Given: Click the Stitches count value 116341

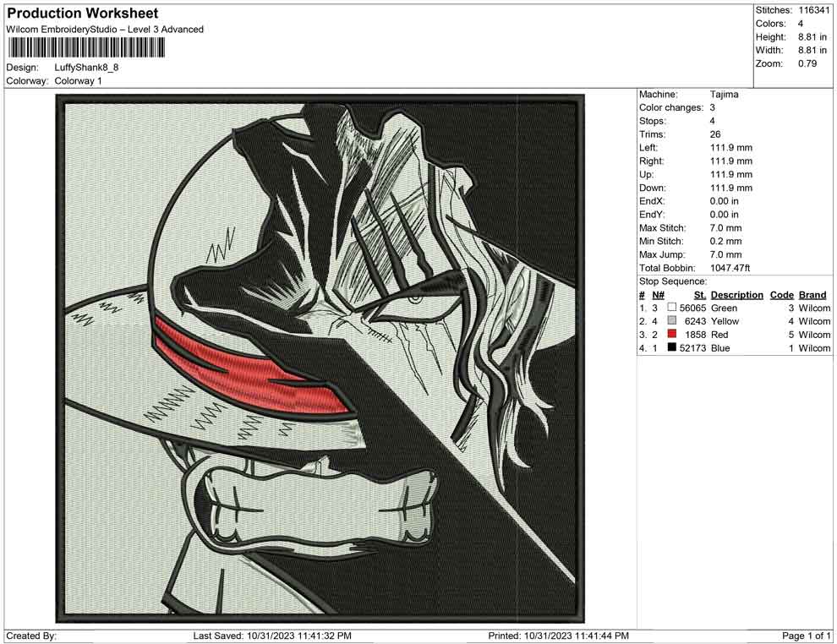Looking at the screenshot, I should [x=814, y=10].
